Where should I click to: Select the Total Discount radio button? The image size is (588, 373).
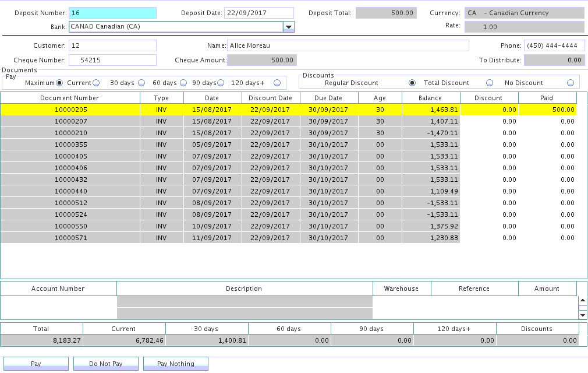(x=490, y=83)
